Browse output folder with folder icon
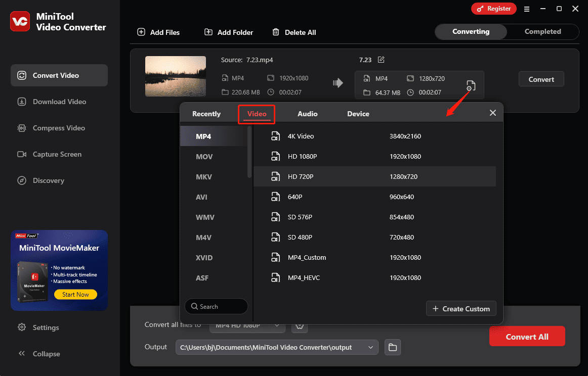 (393, 347)
